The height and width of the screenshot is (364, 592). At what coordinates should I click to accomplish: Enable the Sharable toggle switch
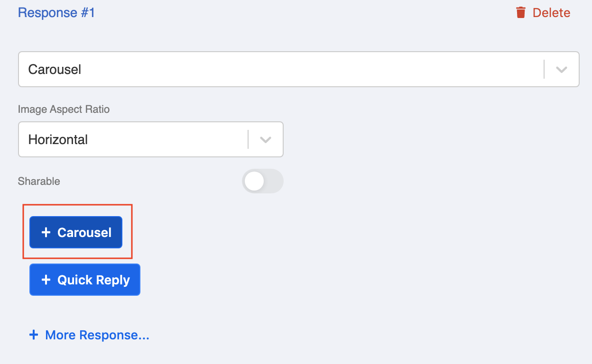(262, 181)
